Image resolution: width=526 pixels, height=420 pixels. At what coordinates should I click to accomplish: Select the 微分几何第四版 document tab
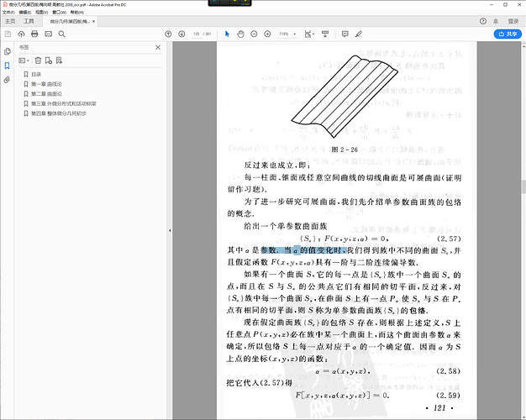click(x=70, y=21)
